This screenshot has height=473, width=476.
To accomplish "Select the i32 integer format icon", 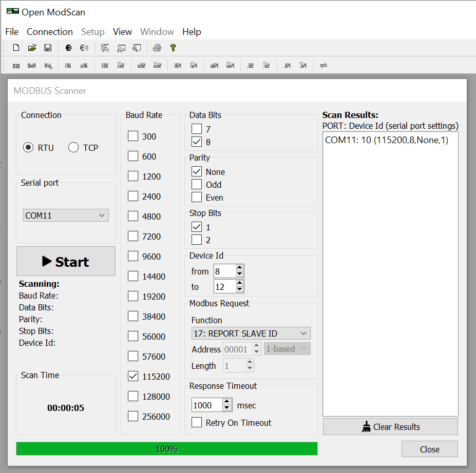I will point(105,66).
